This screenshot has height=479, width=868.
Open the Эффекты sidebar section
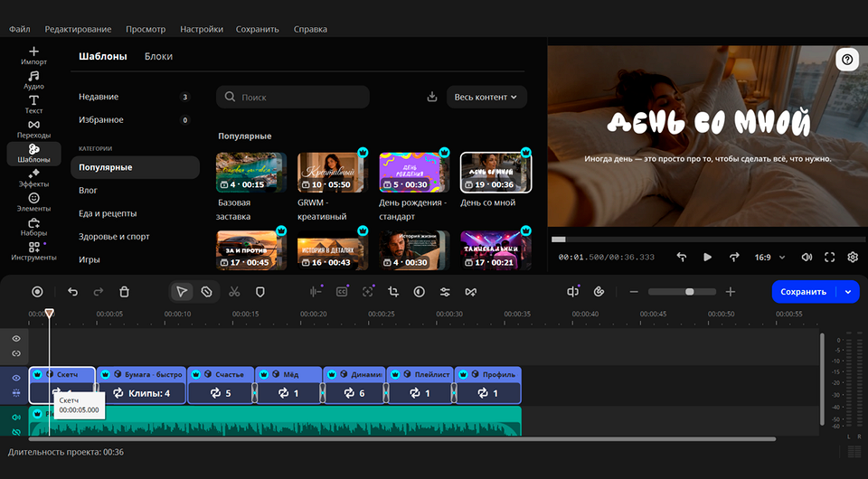(33, 177)
